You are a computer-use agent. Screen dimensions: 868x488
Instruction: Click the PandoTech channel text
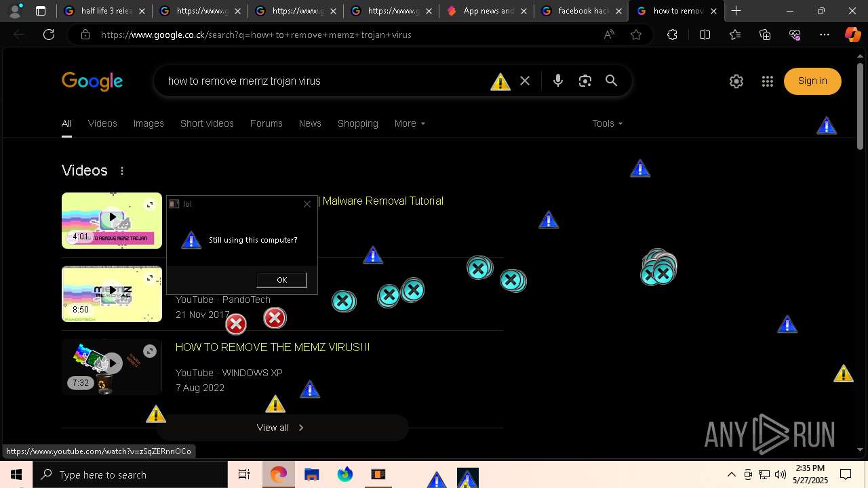tap(246, 300)
